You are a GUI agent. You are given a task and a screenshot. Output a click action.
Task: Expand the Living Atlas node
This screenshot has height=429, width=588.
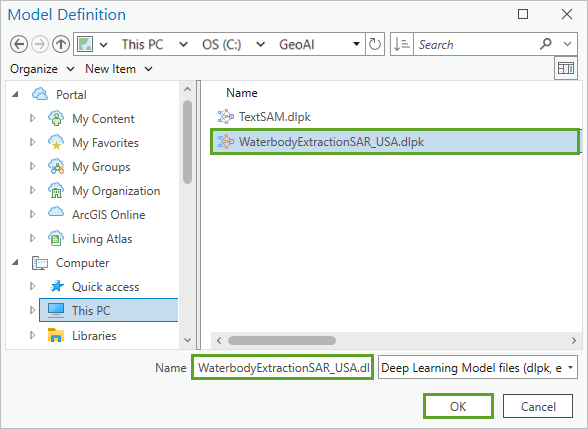tap(33, 238)
